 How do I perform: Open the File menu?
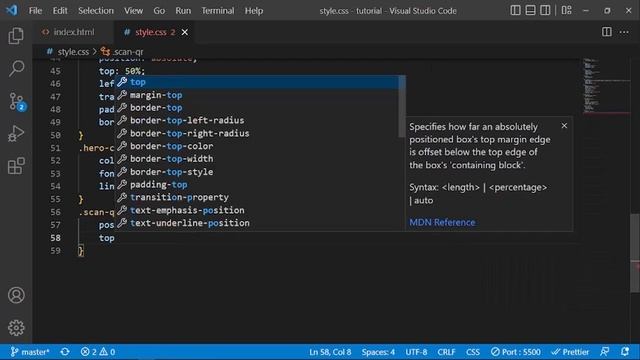(x=36, y=11)
